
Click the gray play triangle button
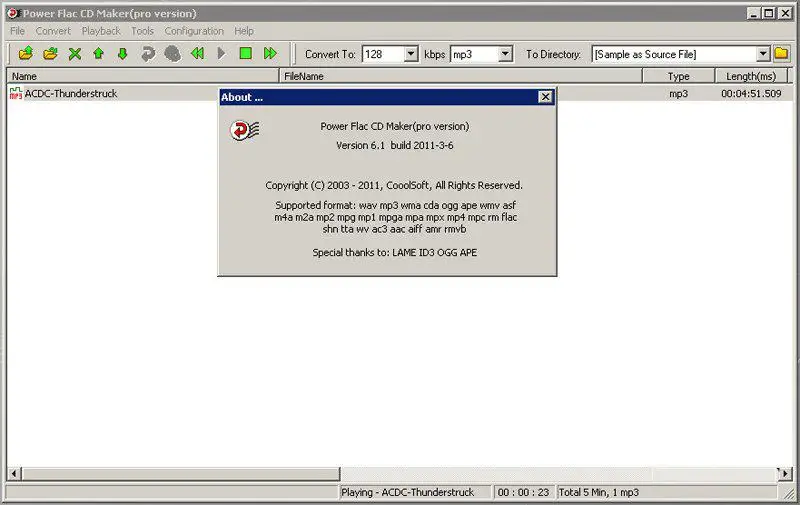click(x=221, y=53)
